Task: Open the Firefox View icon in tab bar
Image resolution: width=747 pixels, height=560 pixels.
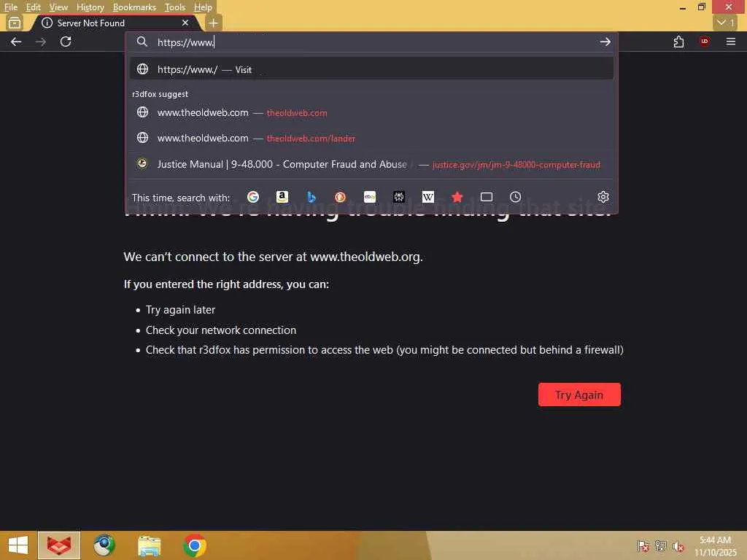Action: point(15,23)
